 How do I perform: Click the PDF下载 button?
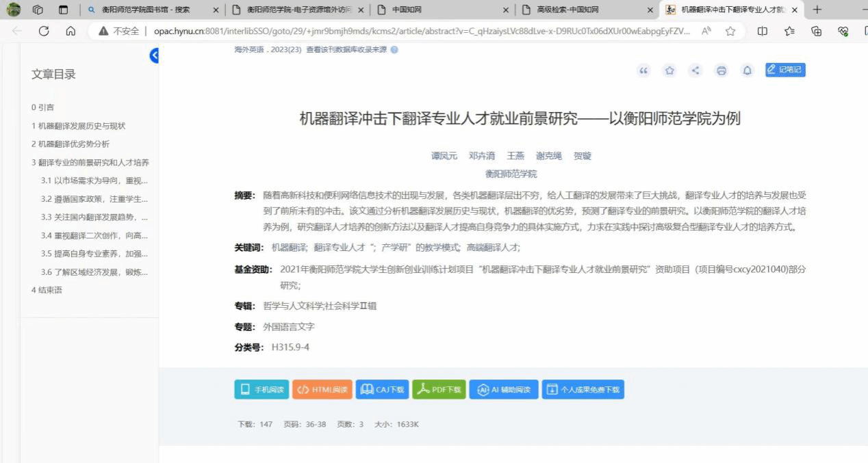click(x=439, y=390)
